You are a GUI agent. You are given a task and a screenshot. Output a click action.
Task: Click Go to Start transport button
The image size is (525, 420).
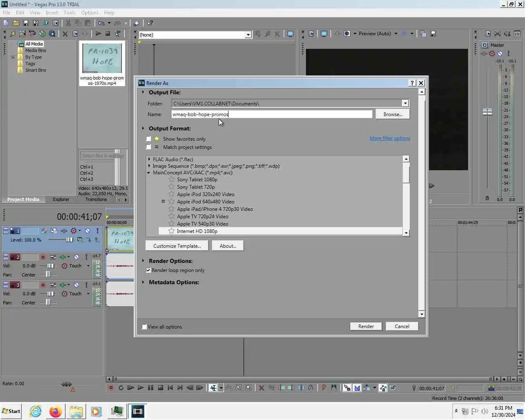[x=170, y=388]
